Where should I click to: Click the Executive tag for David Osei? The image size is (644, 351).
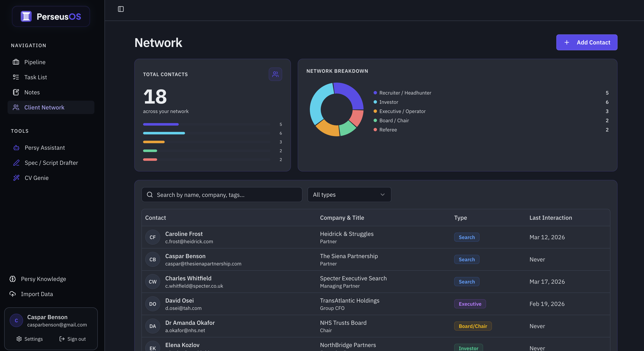tap(470, 304)
